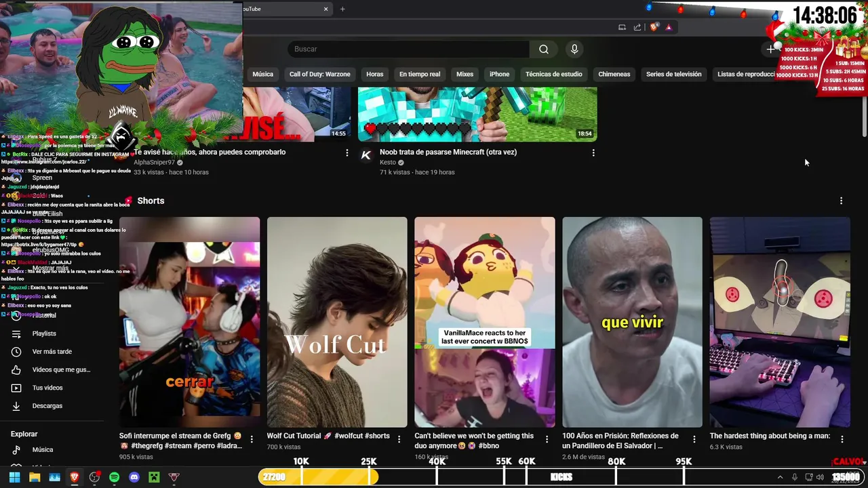Click the liked videos thumbs-up icon

tap(16, 370)
